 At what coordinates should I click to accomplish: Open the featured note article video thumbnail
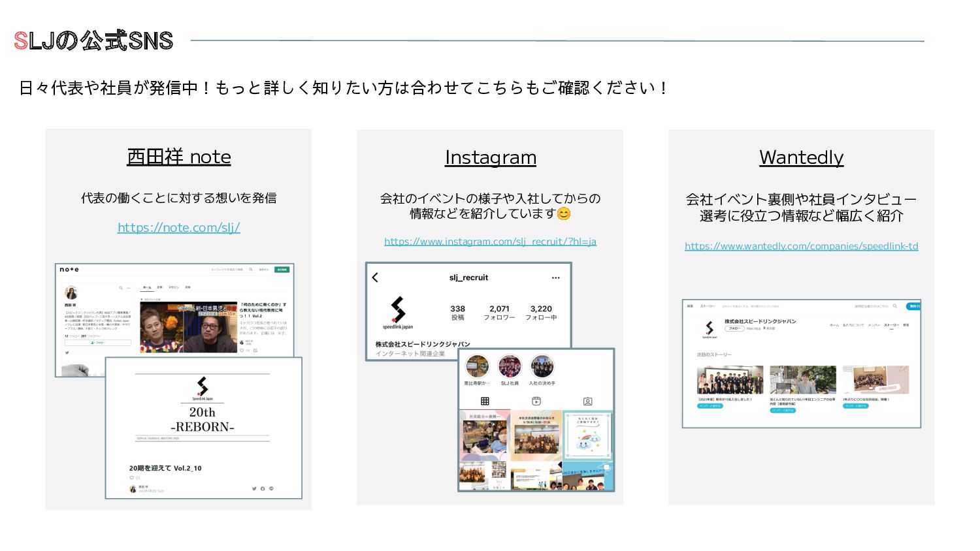(x=189, y=327)
